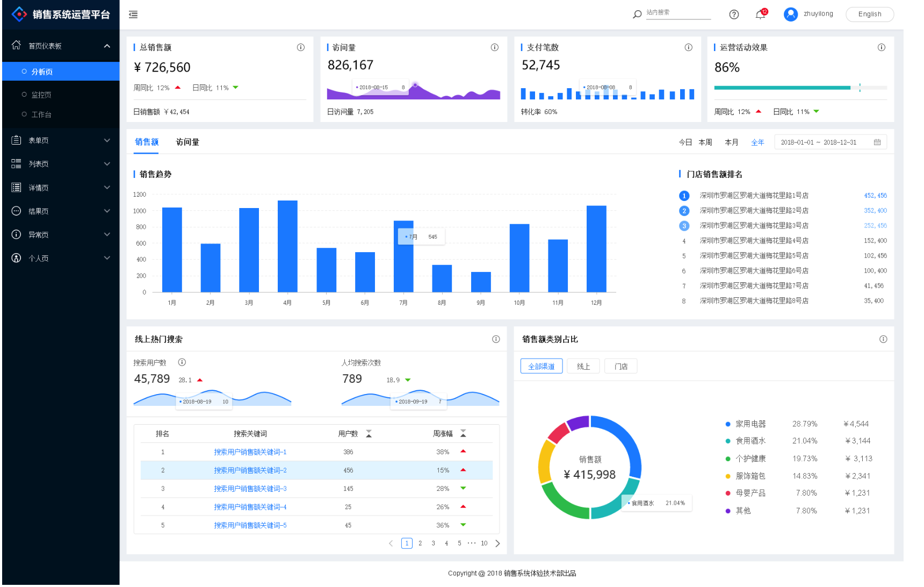Viewport: 924px width, 587px height.
Task: Open help via question mark icon
Action: click(x=734, y=15)
